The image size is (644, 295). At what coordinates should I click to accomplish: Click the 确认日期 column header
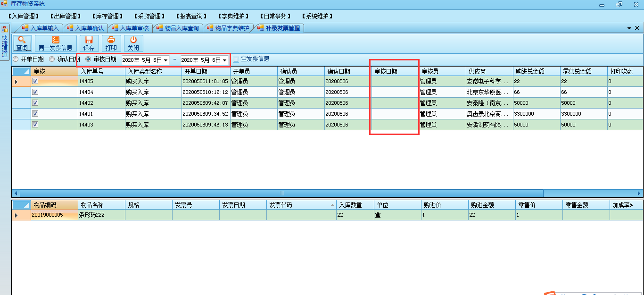tap(348, 72)
